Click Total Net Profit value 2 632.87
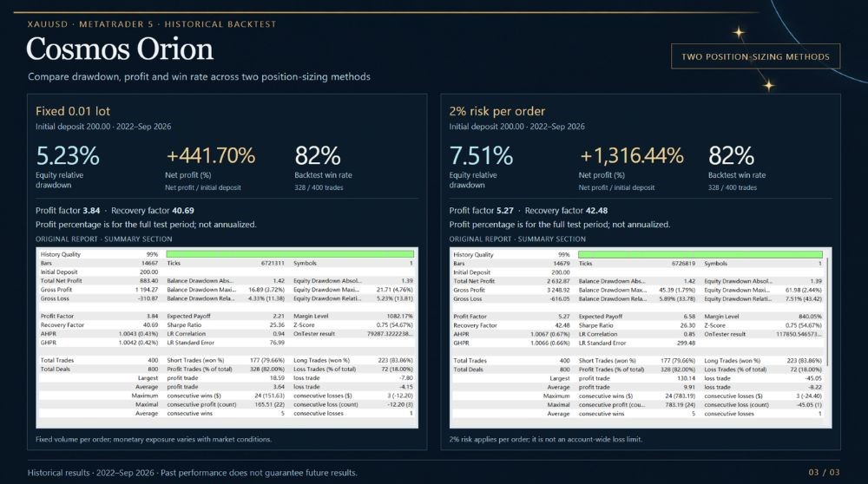This screenshot has height=484, width=868. click(x=557, y=281)
